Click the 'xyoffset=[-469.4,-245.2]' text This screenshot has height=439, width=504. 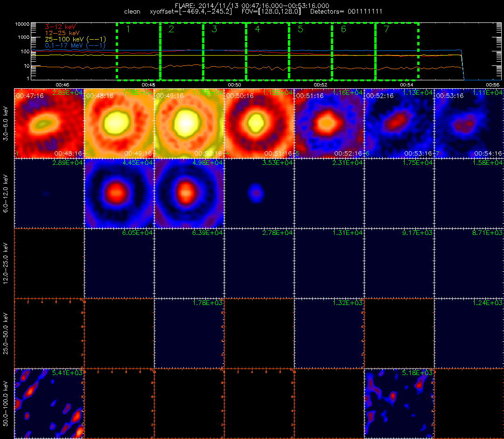(x=190, y=12)
